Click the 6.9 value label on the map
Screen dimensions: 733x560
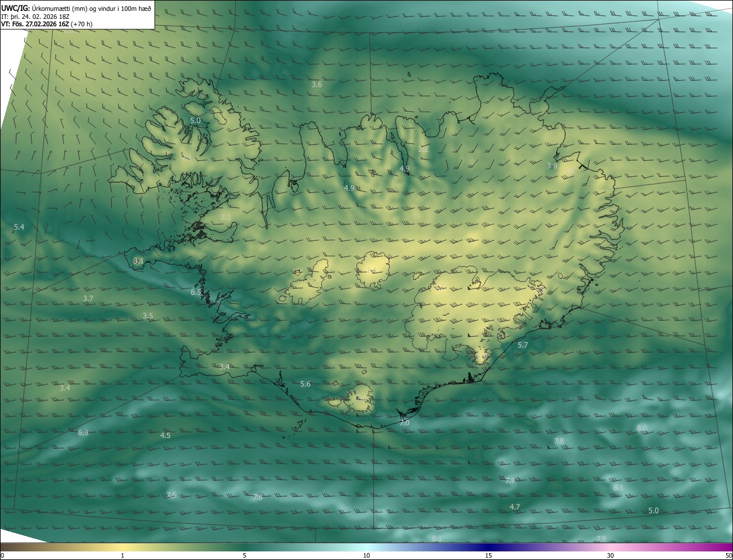click(83, 433)
